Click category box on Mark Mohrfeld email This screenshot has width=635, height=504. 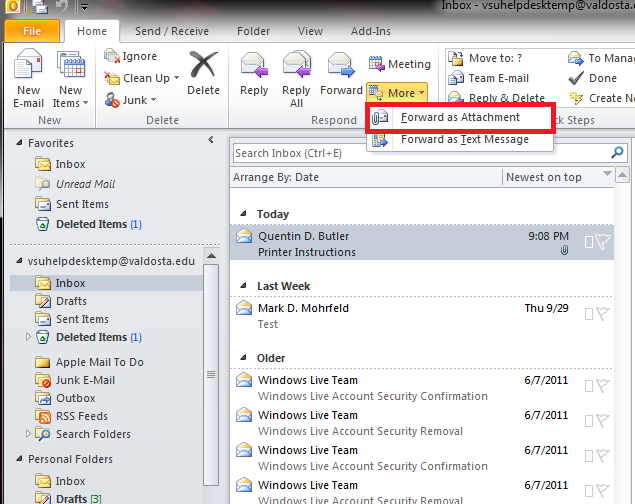tap(589, 314)
